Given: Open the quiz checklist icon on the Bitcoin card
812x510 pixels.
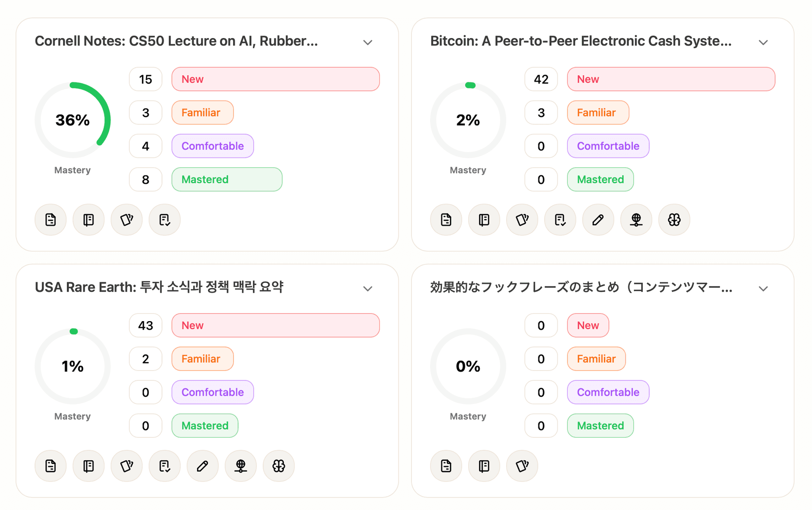Looking at the screenshot, I should pyautogui.click(x=560, y=220).
